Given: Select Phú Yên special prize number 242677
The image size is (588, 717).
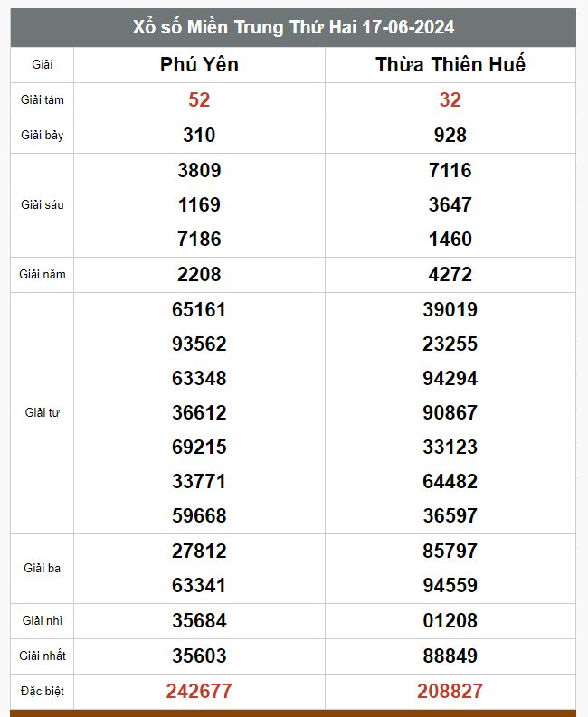Looking at the screenshot, I should [199, 692].
